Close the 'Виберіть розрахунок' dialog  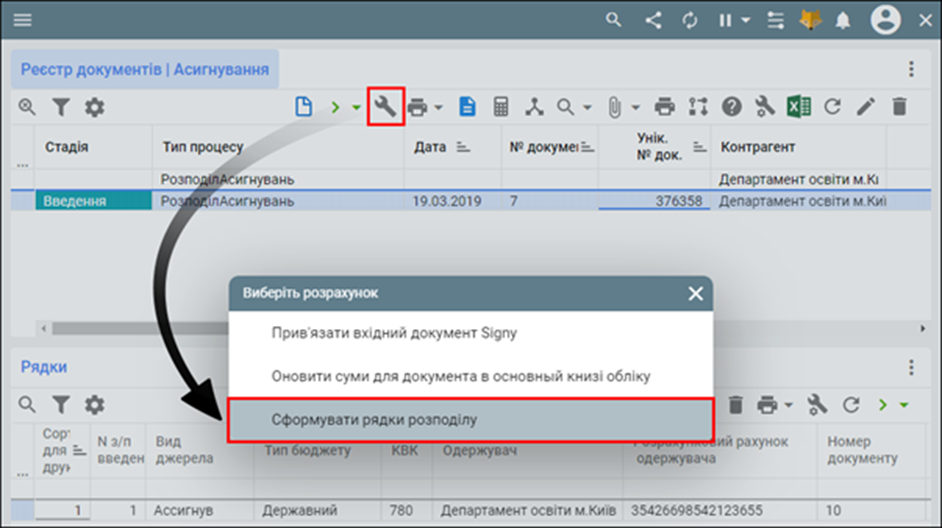coord(696,294)
